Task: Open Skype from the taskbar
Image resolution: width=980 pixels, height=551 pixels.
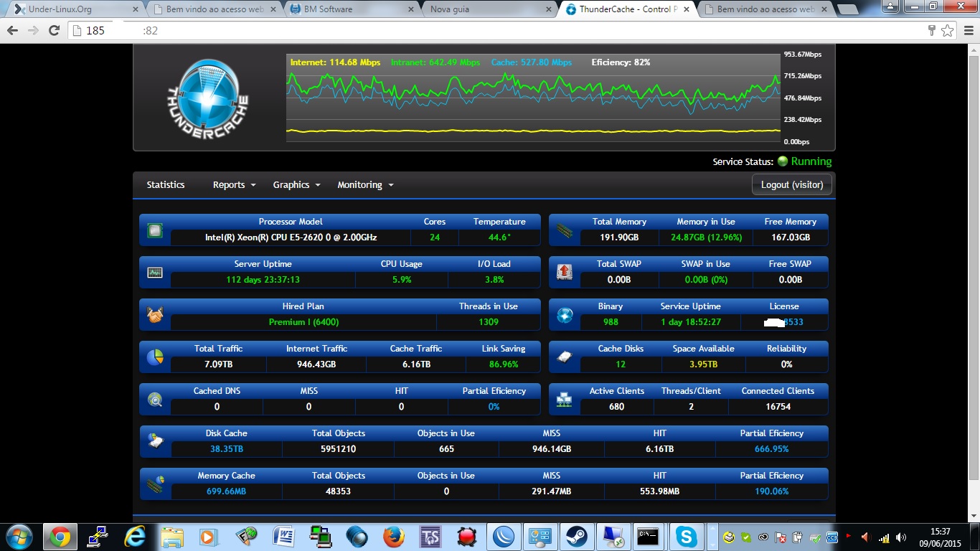Action: pos(687,536)
